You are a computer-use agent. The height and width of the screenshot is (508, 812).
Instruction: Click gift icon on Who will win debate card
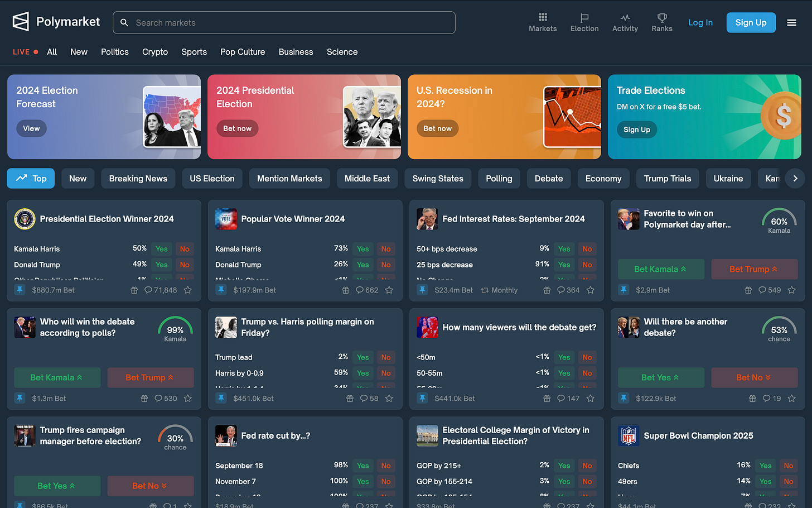pos(144,399)
